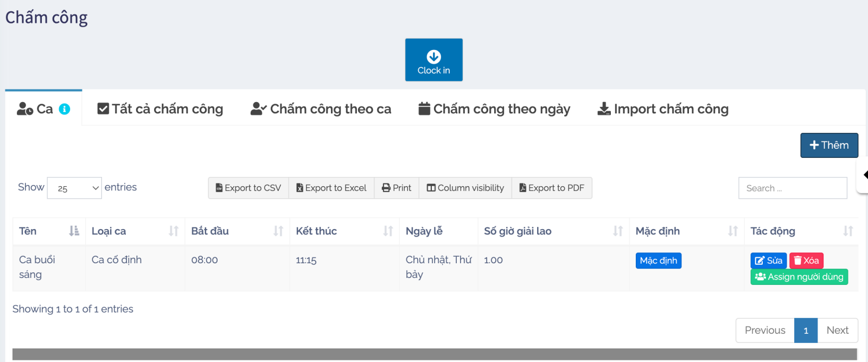
Task: Edit shift with the Sửa button
Action: (768, 261)
